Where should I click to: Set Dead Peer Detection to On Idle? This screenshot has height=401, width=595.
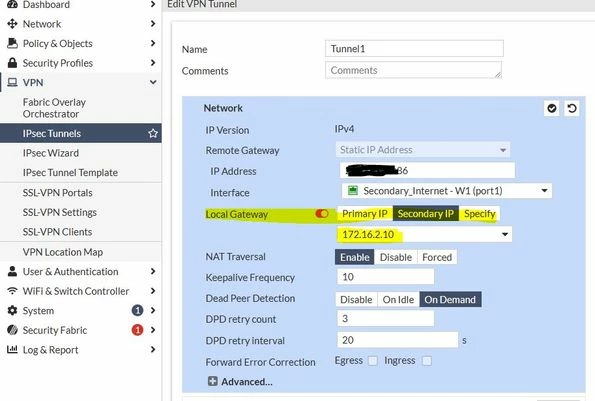click(398, 300)
